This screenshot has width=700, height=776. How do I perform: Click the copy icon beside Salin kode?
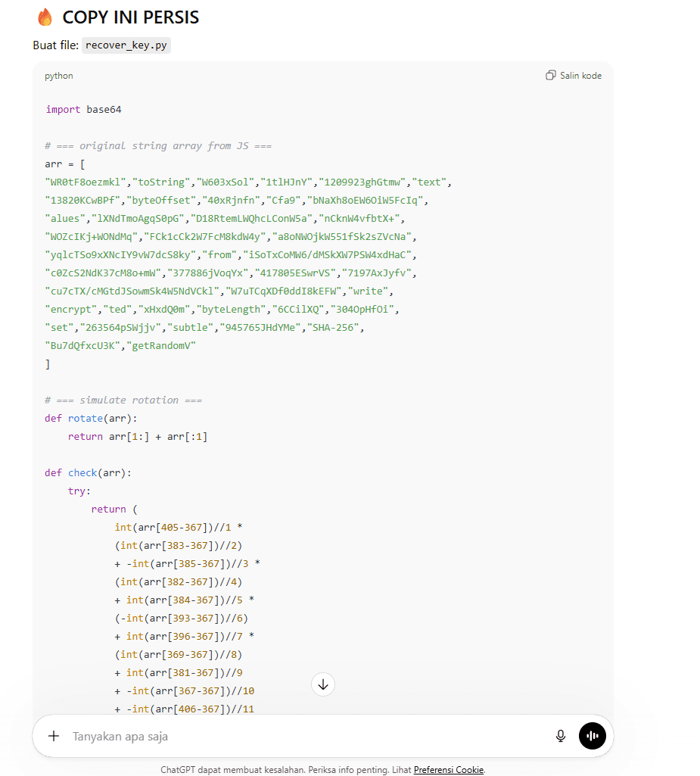[x=550, y=76]
